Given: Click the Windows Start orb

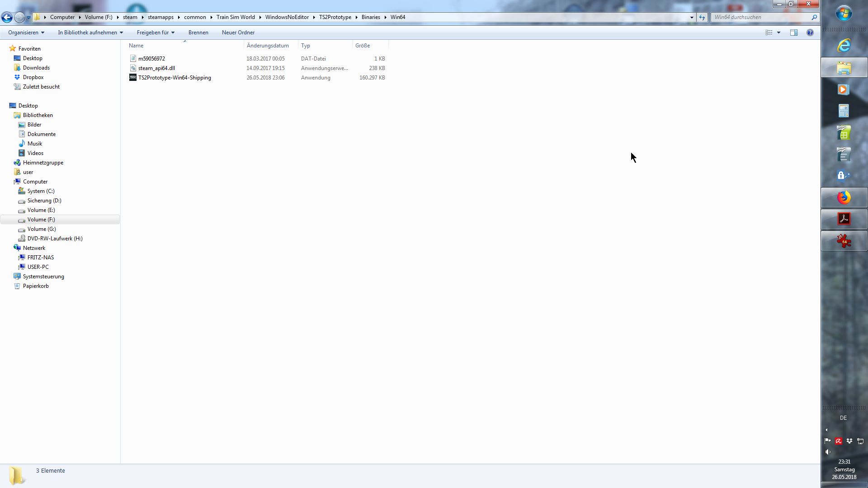Looking at the screenshot, I should [844, 14].
